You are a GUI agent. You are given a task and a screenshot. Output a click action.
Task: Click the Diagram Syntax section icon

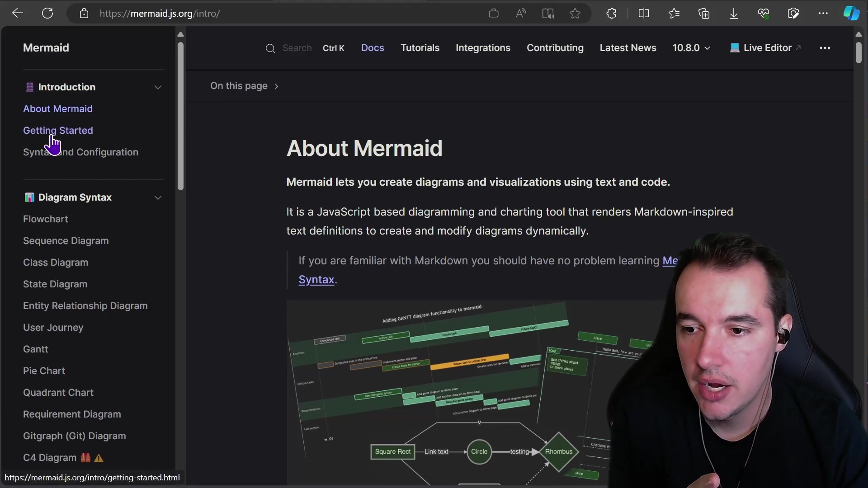pos(29,197)
